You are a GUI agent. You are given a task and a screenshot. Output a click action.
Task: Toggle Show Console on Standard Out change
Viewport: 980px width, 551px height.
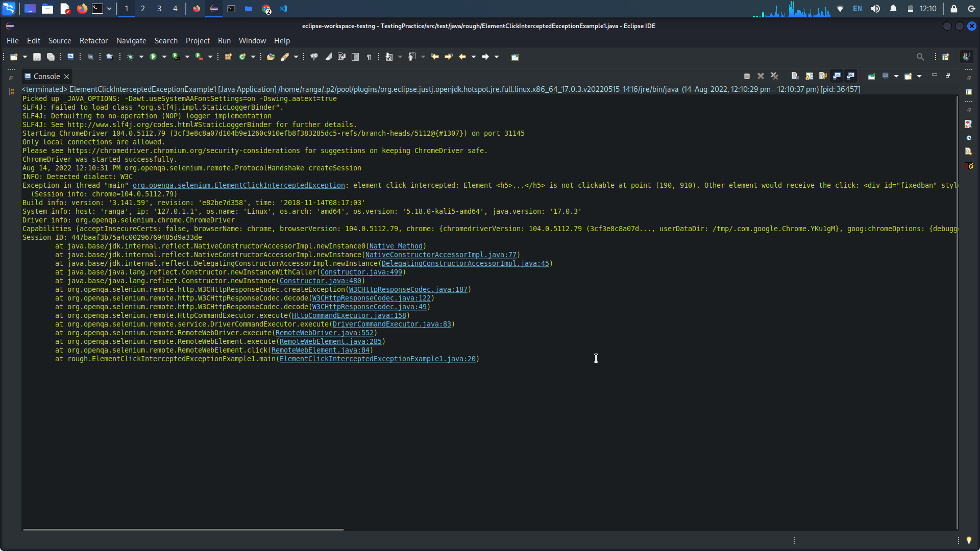pyautogui.click(x=837, y=76)
